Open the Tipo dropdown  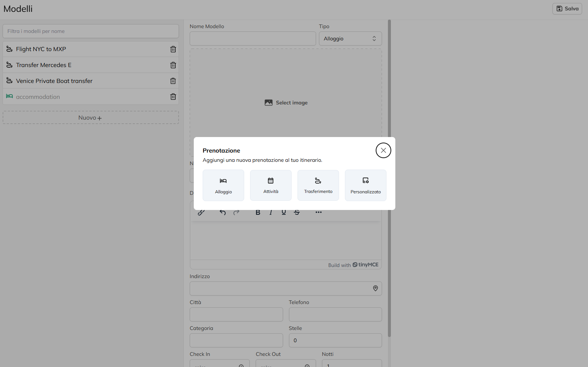[x=350, y=39]
